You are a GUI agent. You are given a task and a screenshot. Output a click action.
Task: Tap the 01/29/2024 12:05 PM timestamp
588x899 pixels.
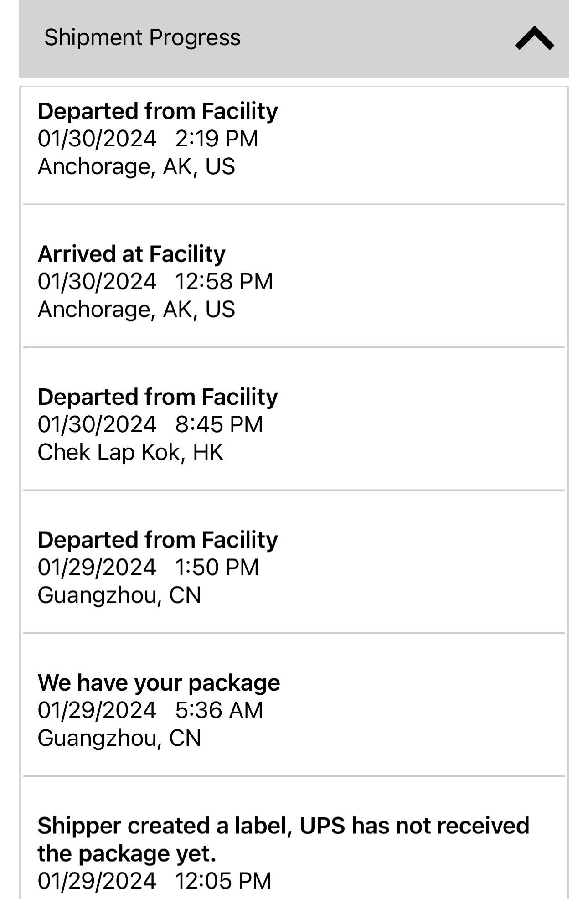click(x=155, y=881)
